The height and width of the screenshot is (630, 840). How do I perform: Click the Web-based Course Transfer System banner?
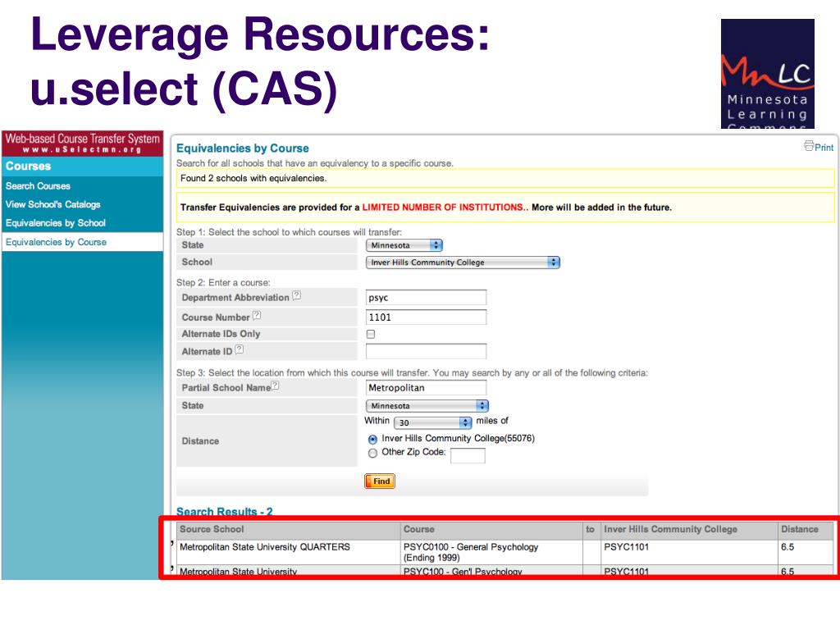click(83, 143)
